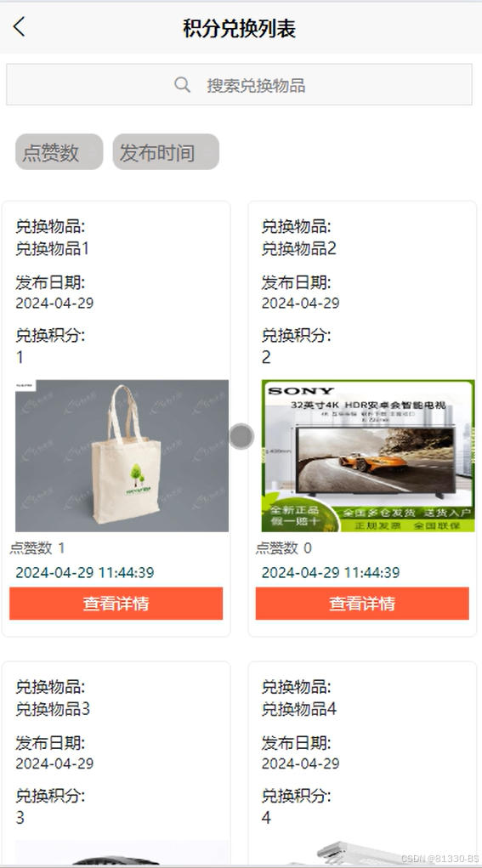Click the 点赞数 1 like count

[37, 548]
